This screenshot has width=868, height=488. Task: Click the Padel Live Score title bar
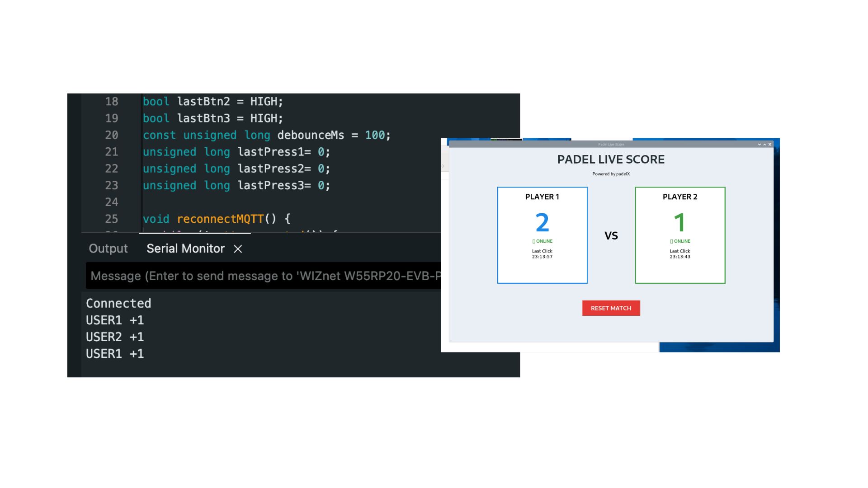611,145
